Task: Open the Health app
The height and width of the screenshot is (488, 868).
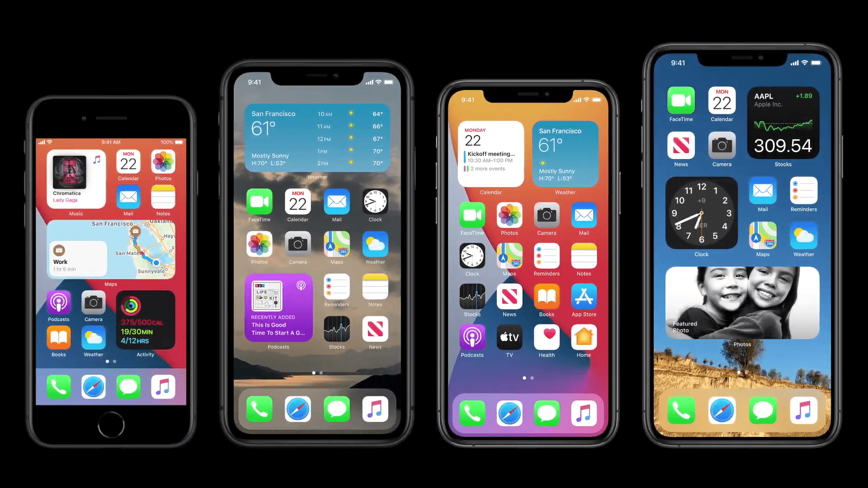Action: 547,337
